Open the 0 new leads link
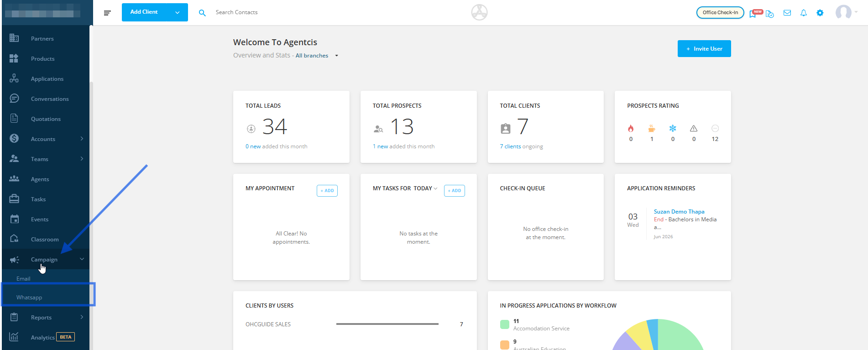This screenshot has width=868, height=350. coord(253,146)
